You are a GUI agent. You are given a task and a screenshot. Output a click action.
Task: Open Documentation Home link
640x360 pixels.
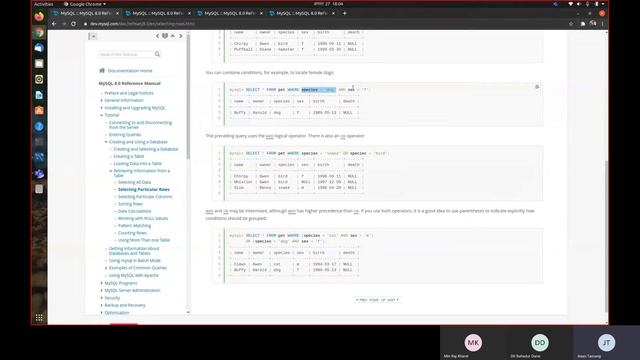tap(130, 71)
